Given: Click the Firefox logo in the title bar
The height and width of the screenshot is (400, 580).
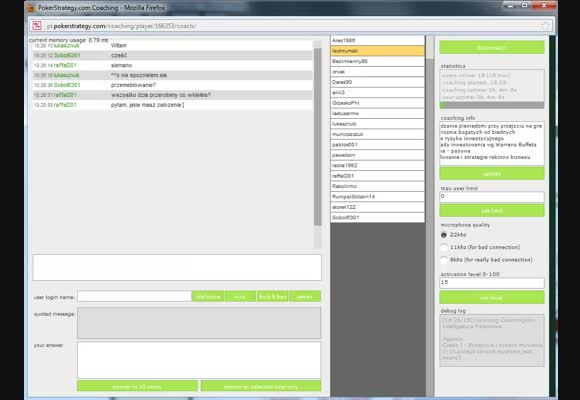Looking at the screenshot, I should pos(31,7).
